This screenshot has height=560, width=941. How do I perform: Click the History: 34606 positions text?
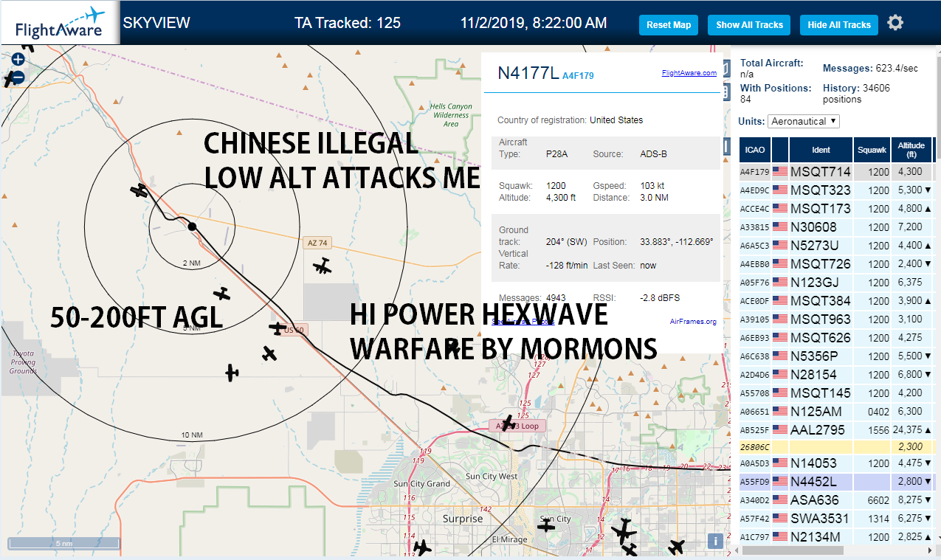856,93
